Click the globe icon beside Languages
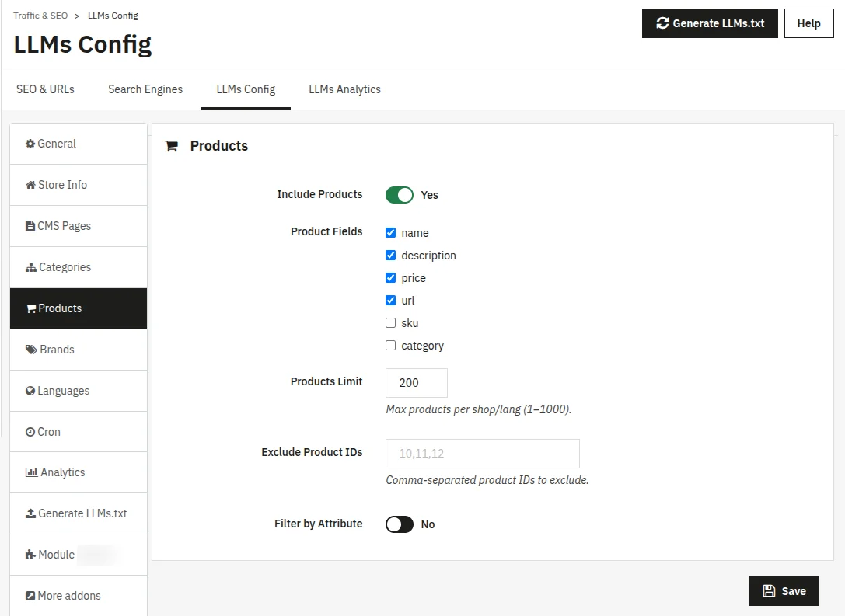 click(x=30, y=391)
